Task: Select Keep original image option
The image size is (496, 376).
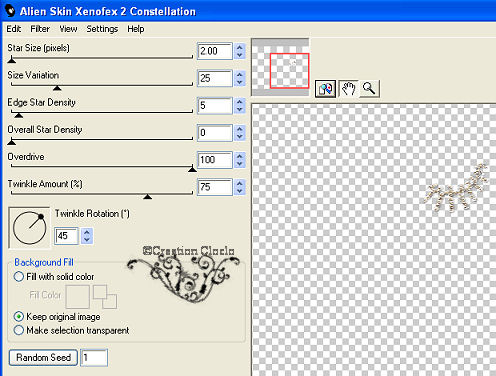Action: coord(19,316)
